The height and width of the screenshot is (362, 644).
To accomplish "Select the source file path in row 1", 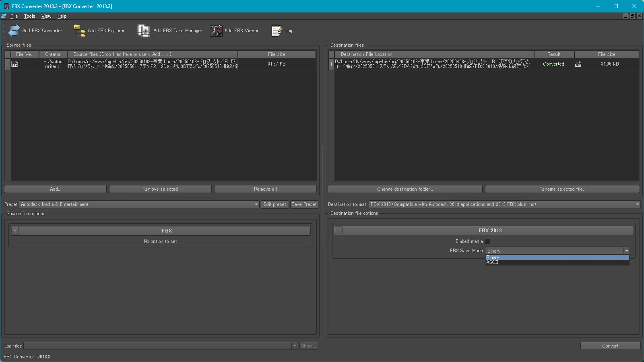I will pos(152,64).
